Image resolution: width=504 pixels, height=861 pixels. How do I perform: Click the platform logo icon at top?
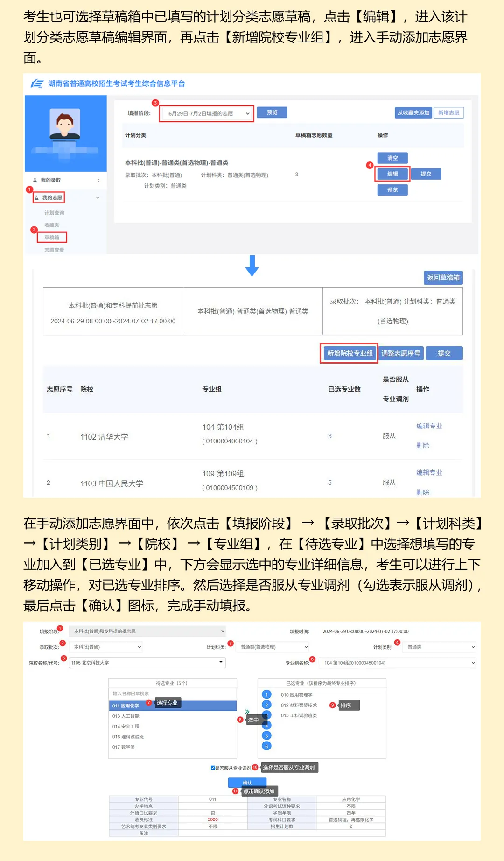pos(37,84)
